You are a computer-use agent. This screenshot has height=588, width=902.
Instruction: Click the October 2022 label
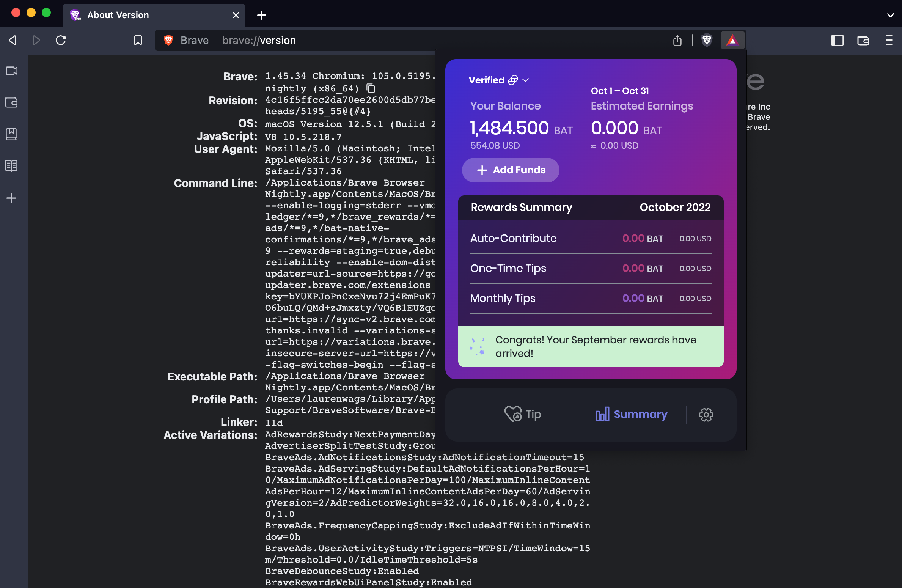[x=675, y=207]
